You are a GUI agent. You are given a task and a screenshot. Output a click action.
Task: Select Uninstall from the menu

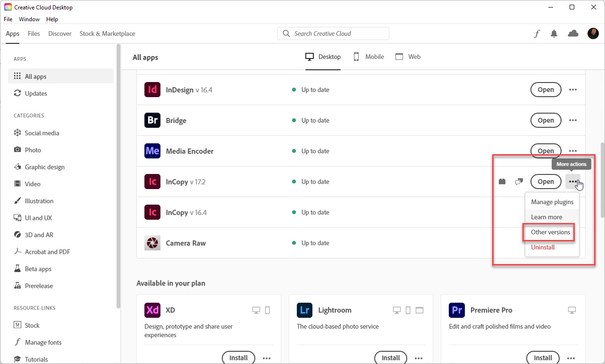552,247
